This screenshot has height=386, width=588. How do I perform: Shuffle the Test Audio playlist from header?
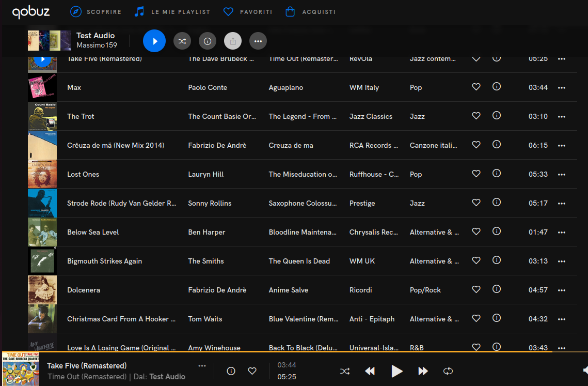pyautogui.click(x=182, y=41)
